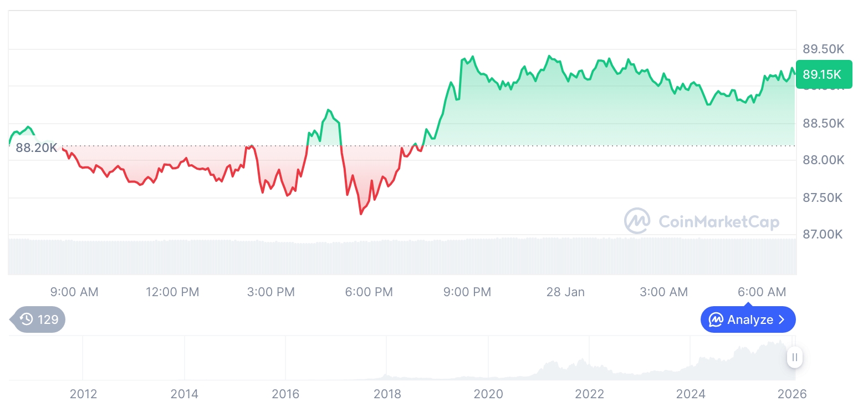Click the 6:00 PM time axis label

click(x=369, y=292)
